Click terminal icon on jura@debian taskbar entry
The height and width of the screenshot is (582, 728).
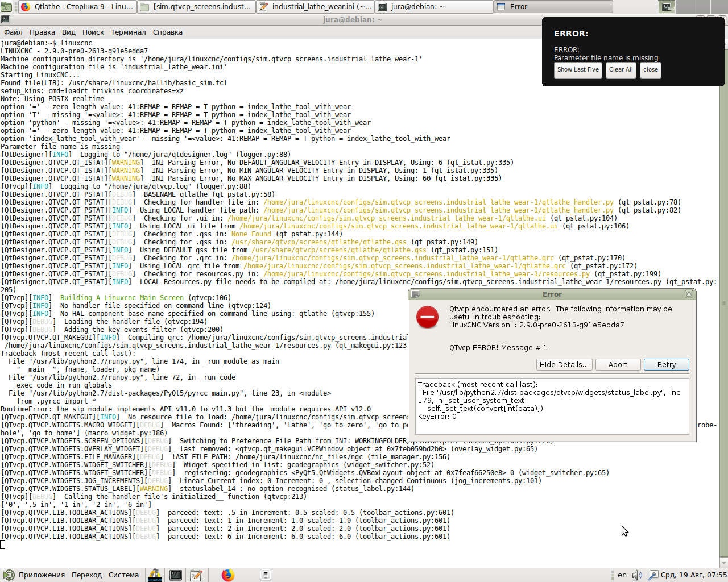(x=382, y=7)
